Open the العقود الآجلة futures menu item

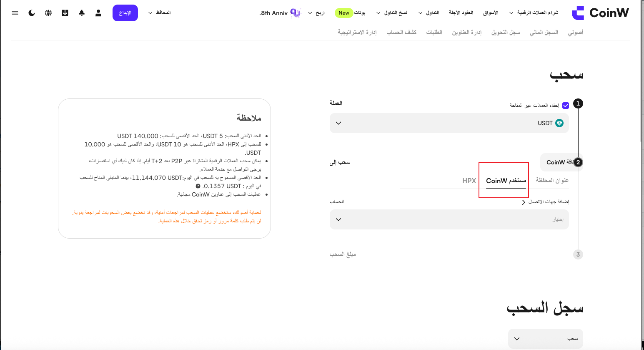coord(461,13)
